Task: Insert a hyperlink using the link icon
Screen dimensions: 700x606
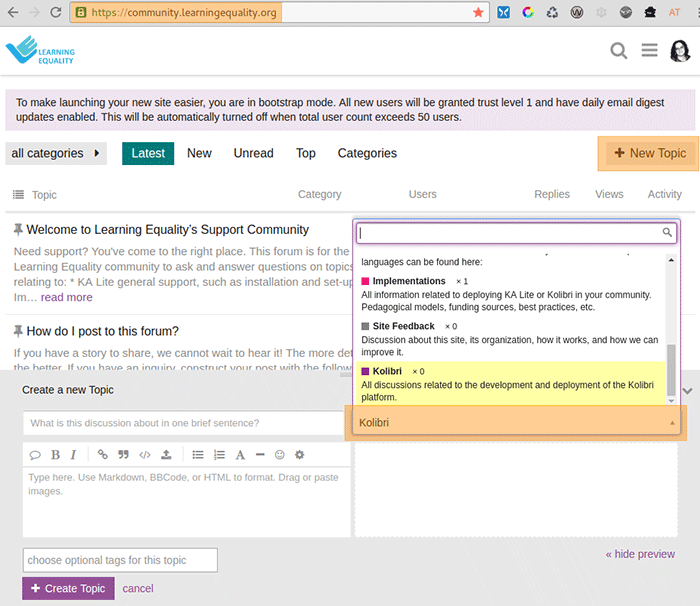Action: 103,455
